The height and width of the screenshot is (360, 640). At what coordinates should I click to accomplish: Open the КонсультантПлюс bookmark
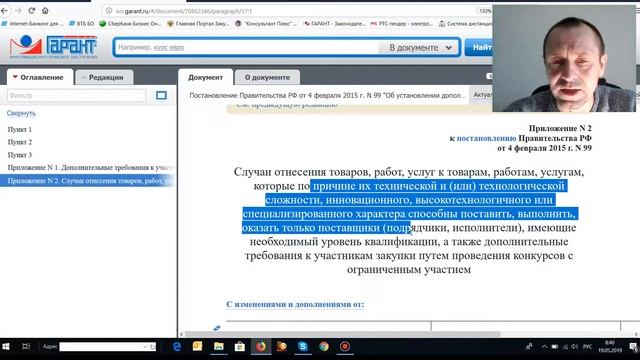[x=266, y=24]
